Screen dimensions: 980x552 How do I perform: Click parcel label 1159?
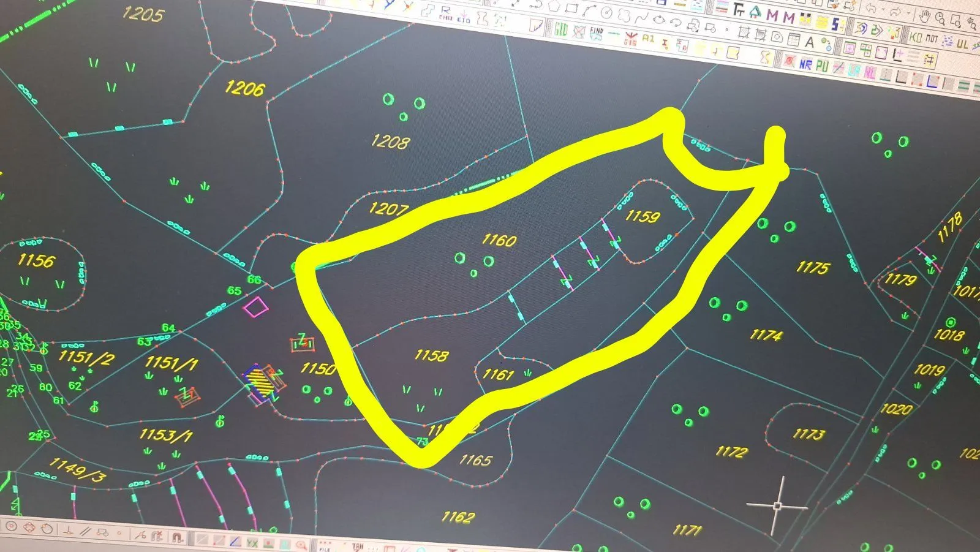coord(643,216)
